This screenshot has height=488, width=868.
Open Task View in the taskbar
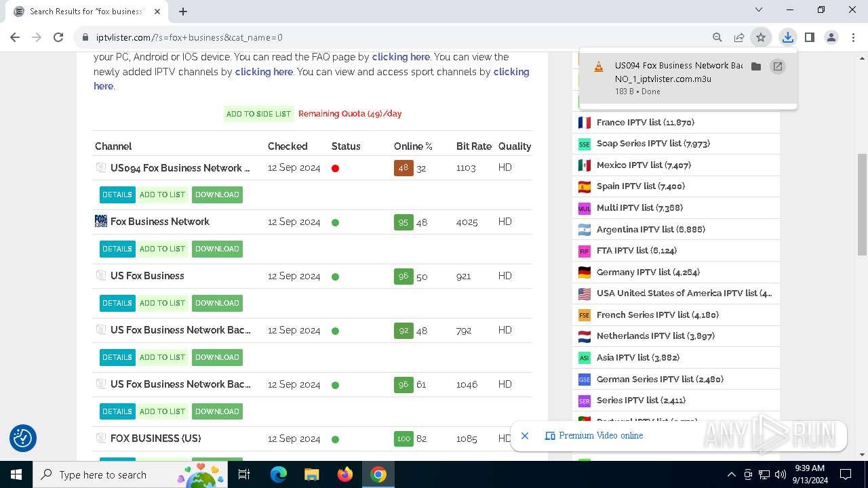pos(245,474)
